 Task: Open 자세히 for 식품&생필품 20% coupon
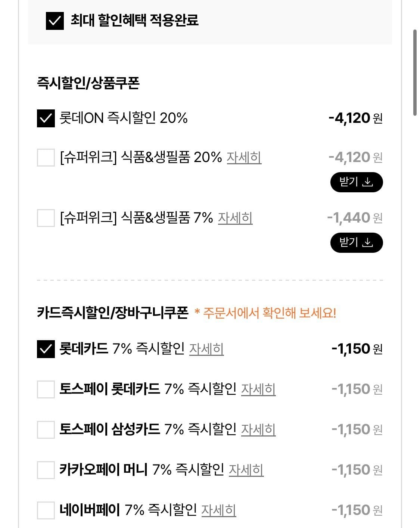point(244,157)
